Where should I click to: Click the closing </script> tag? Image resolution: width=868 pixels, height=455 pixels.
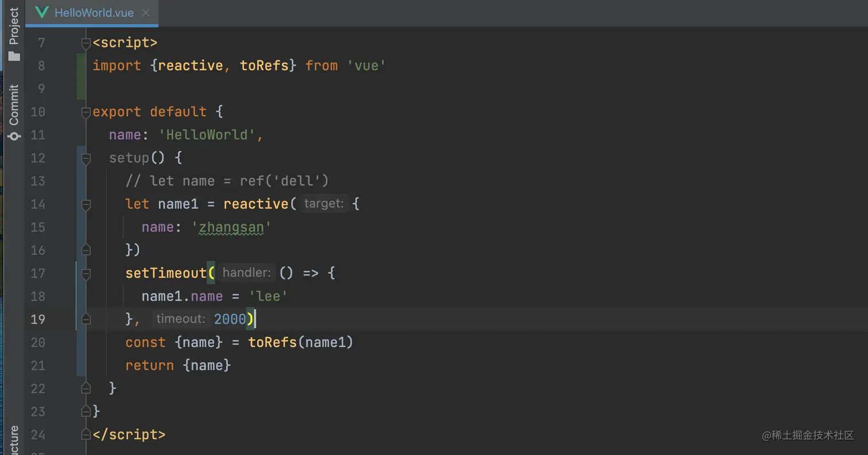129,434
